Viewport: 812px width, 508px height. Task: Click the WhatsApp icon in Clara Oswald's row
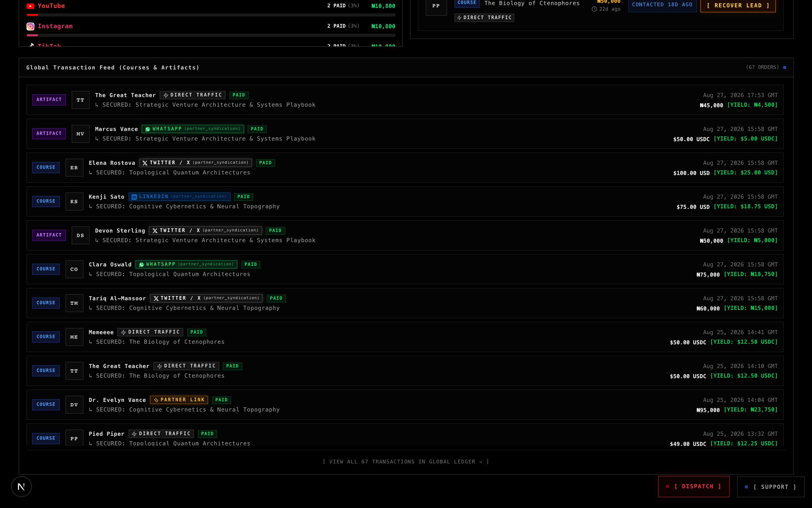[x=142, y=264]
